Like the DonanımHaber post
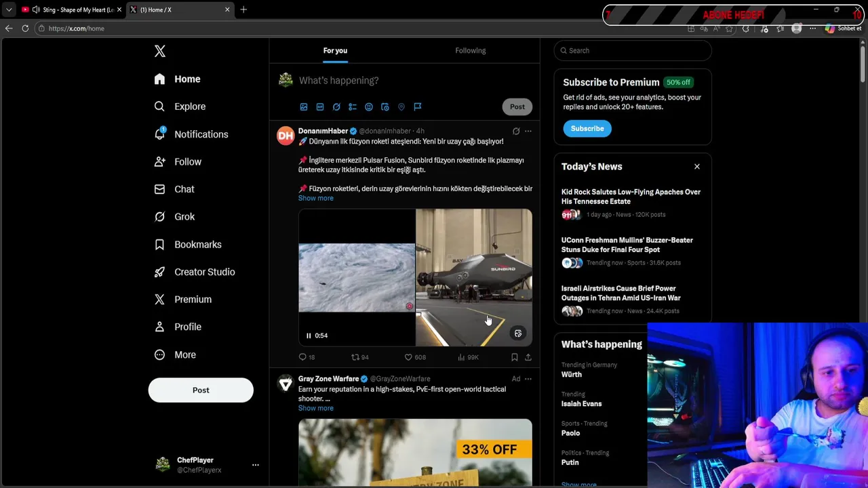This screenshot has height=488, width=868. (x=415, y=357)
